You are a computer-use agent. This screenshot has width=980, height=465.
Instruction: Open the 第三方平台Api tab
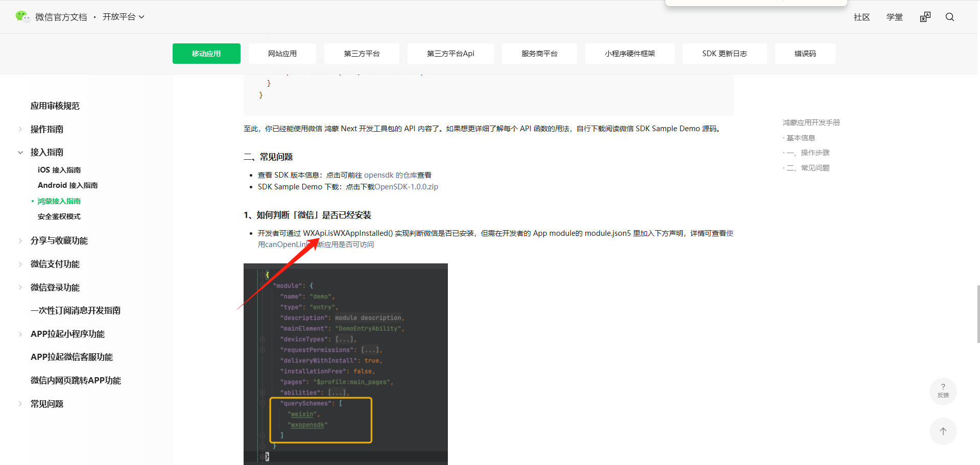[450, 54]
